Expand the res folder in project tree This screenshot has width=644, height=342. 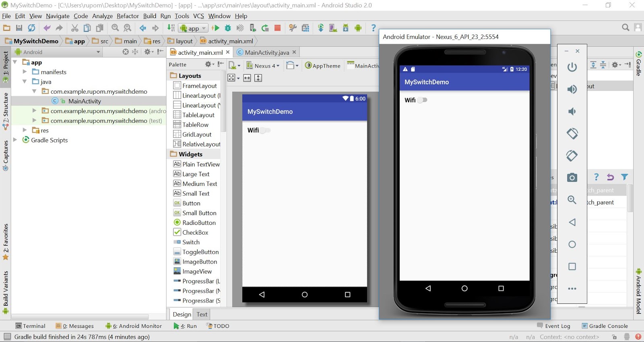coord(25,130)
